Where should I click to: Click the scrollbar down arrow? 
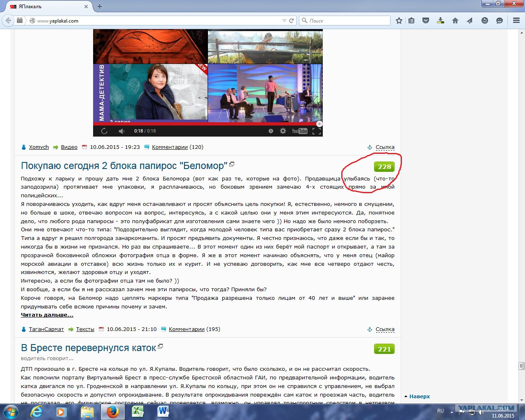pos(521,400)
